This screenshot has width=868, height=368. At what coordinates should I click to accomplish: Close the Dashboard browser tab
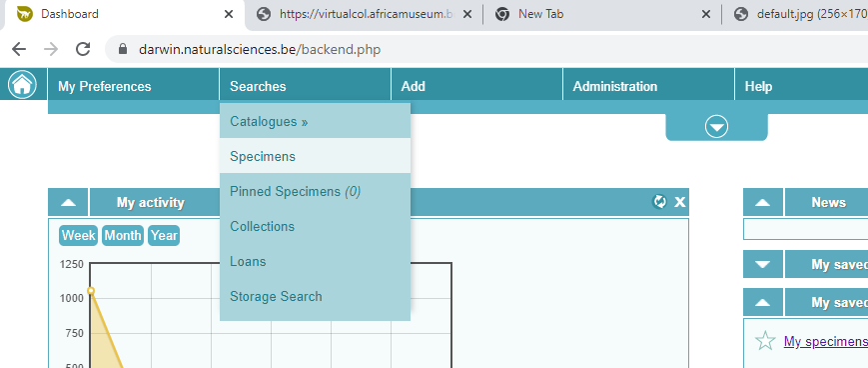click(x=228, y=14)
